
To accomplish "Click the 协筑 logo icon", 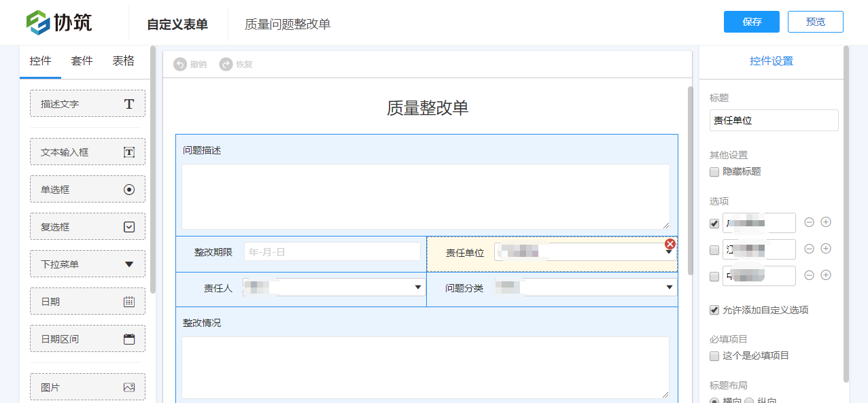I will [x=38, y=22].
